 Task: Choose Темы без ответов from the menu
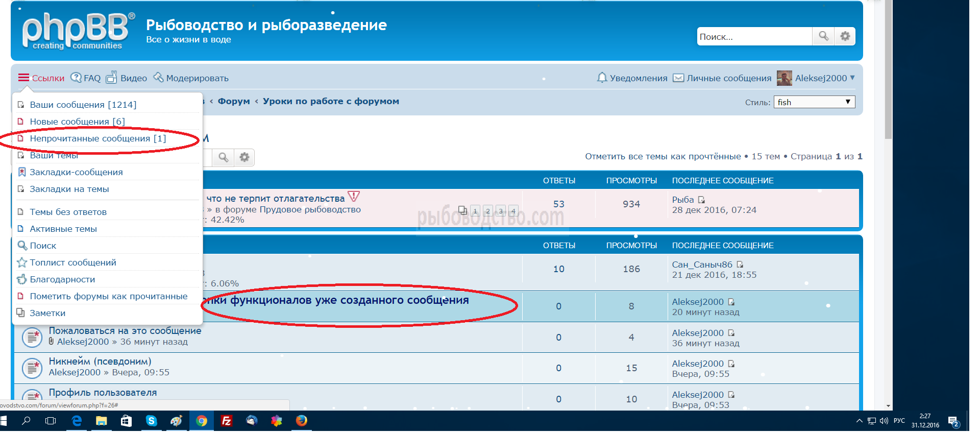click(x=68, y=212)
